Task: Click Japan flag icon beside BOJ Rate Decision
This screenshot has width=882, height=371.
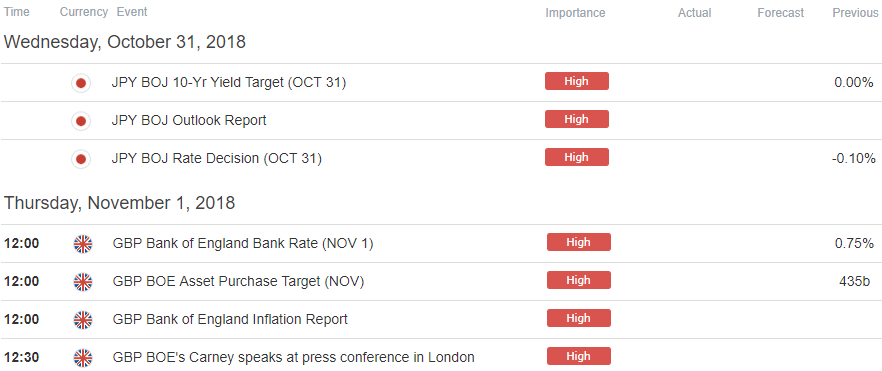Action: pos(81,159)
